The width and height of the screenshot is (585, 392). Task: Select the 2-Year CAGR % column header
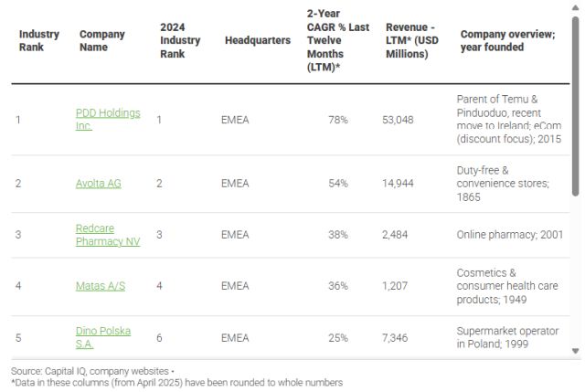point(338,40)
